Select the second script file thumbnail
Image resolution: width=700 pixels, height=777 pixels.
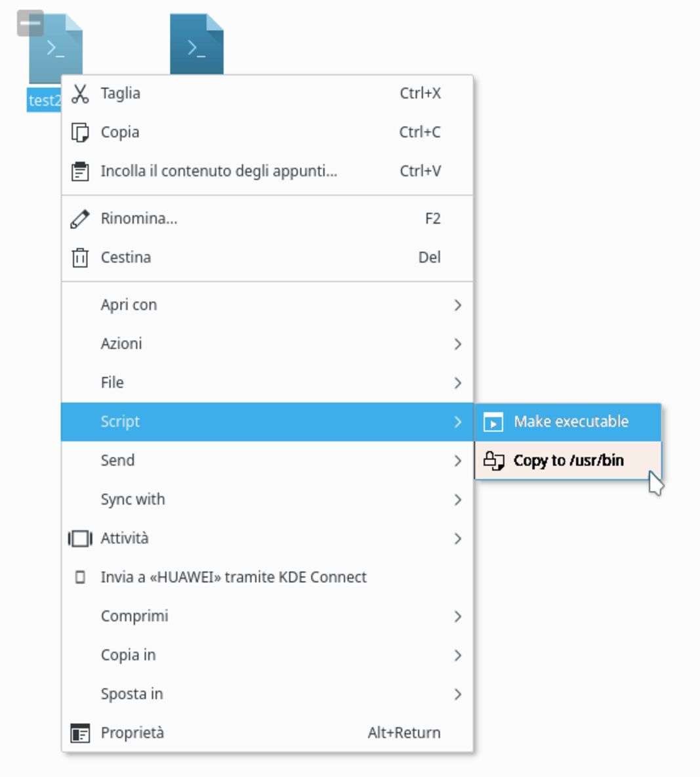coord(197,44)
